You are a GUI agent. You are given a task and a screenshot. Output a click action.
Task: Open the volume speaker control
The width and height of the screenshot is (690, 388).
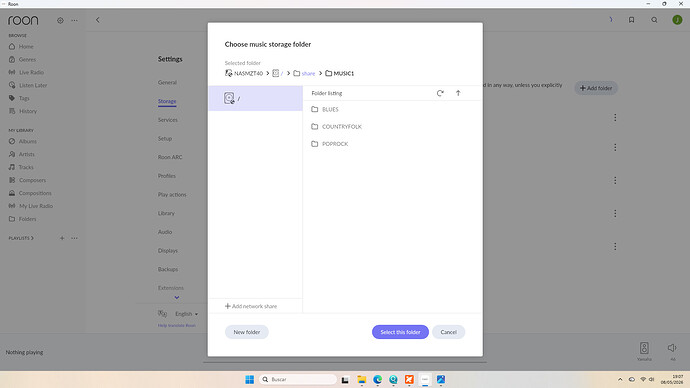(x=672, y=348)
